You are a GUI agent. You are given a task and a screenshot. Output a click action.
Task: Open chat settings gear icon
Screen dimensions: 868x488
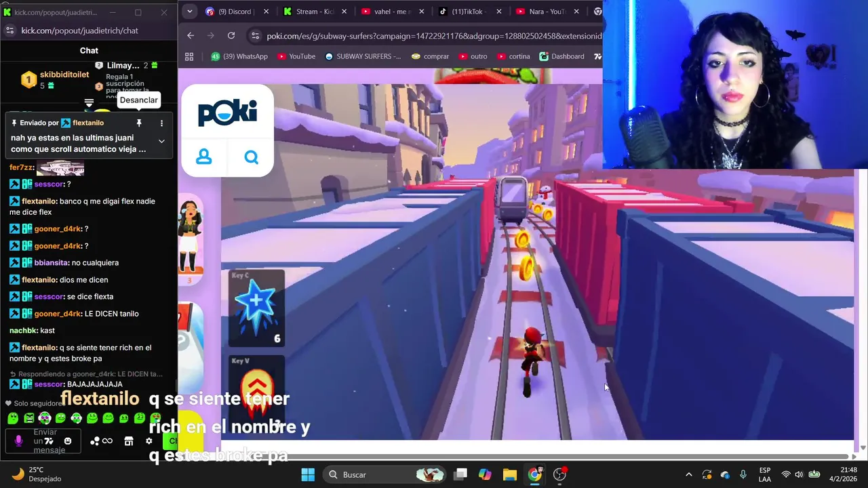tap(149, 441)
